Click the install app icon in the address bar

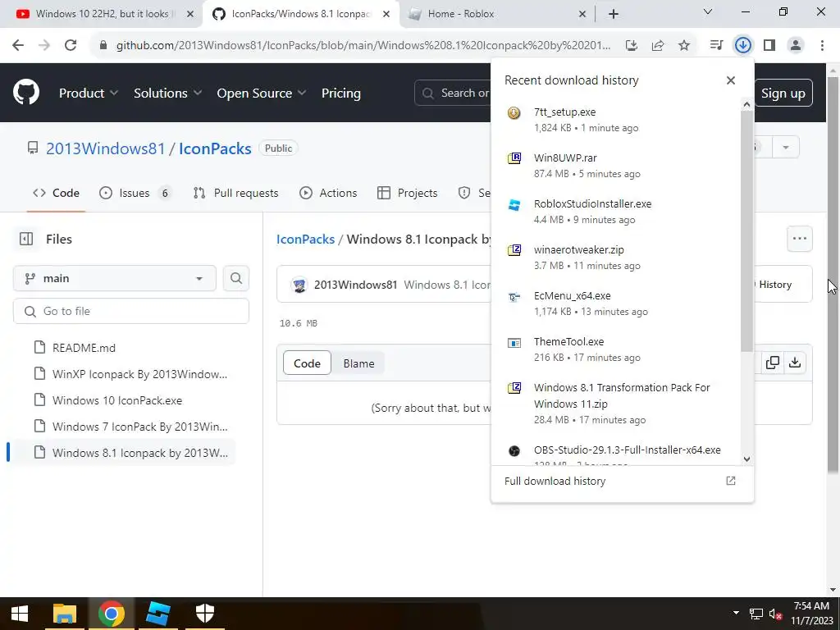pos(632,46)
